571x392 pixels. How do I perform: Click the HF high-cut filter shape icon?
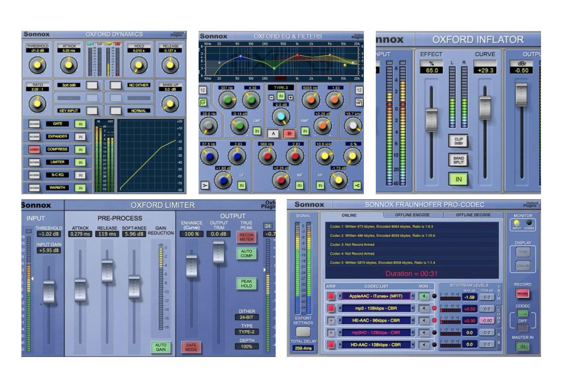[358, 103]
